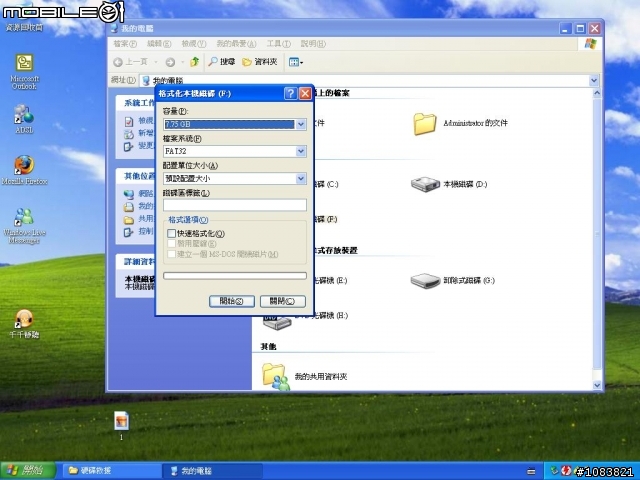The image size is (640, 480).
Task: Select local disk (D:) drive icon
Action: (x=449, y=184)
